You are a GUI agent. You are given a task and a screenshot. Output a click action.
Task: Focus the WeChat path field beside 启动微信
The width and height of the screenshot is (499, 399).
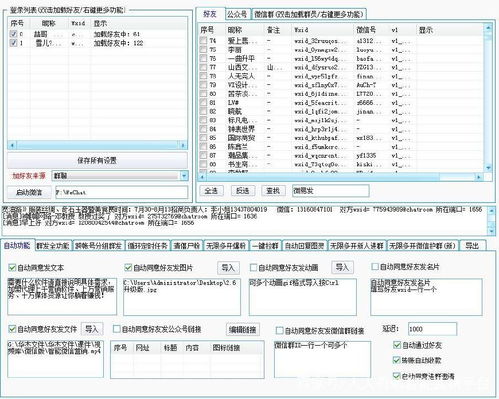point(121,192)
